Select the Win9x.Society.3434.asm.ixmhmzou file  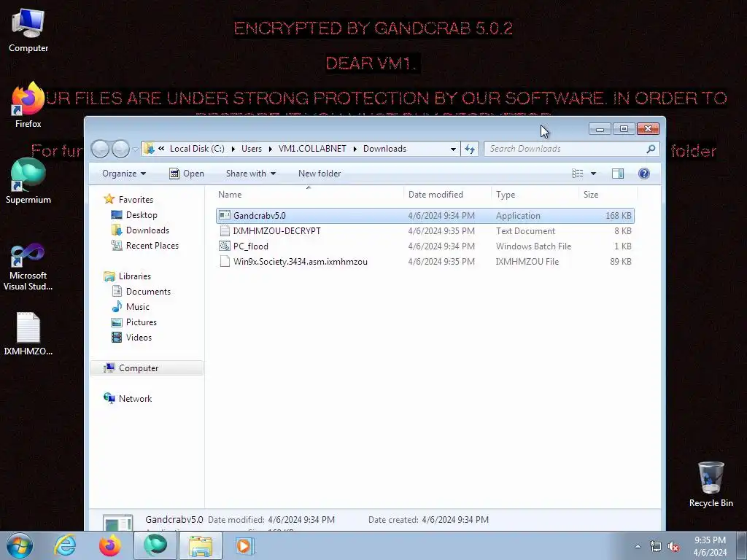[425, 262]
